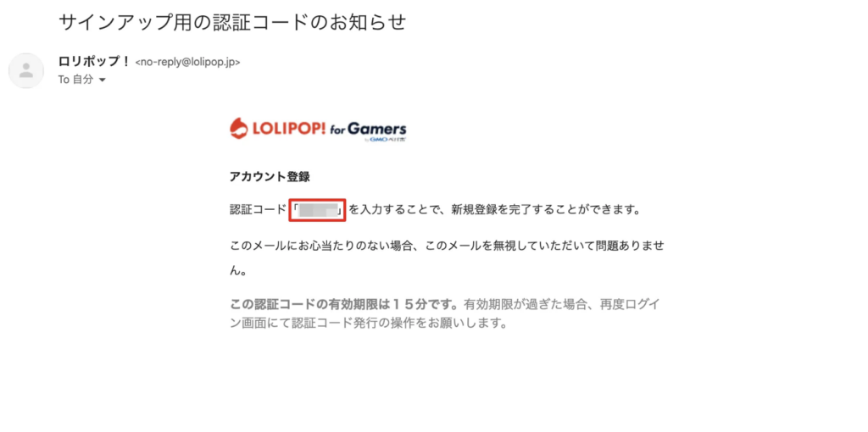This screenshot has width=868, height=432.
Task: Click the gray text 有効期限が過ぎた場合、再度ログイン
Action: pyautogui.click(x=561, y=304)
